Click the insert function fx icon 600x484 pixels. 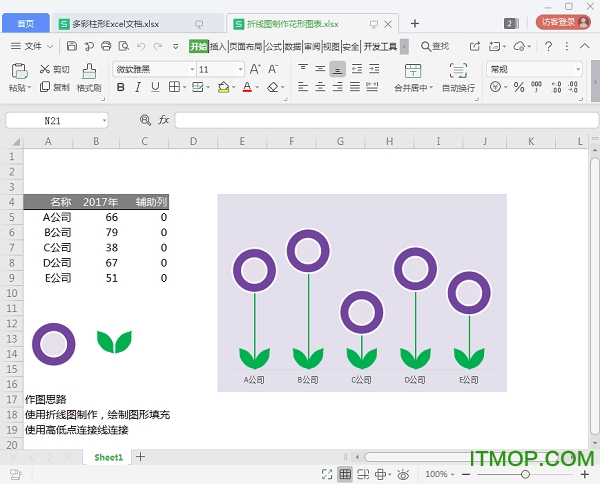coord(163,120)
